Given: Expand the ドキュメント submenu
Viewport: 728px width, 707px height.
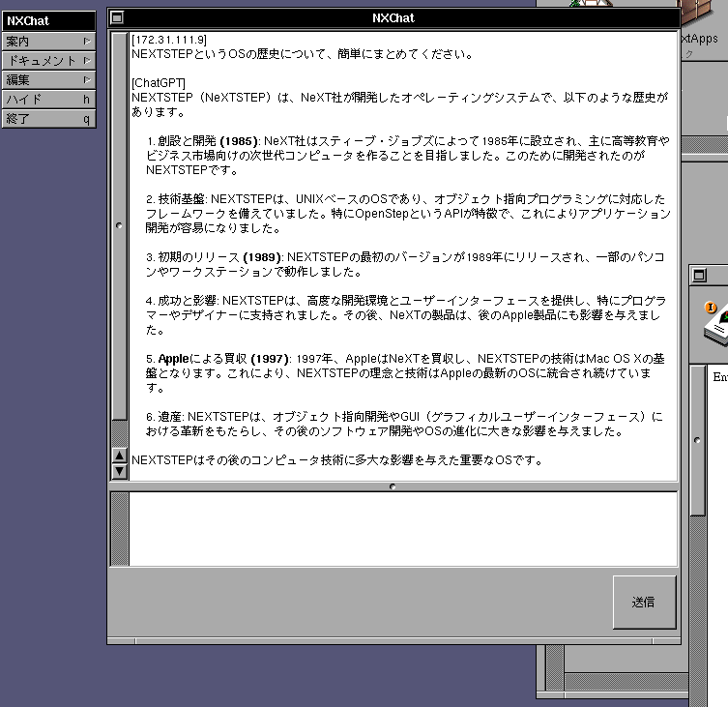Looking at the screenshot, I should pyautogui.click(x=48, y=60).
